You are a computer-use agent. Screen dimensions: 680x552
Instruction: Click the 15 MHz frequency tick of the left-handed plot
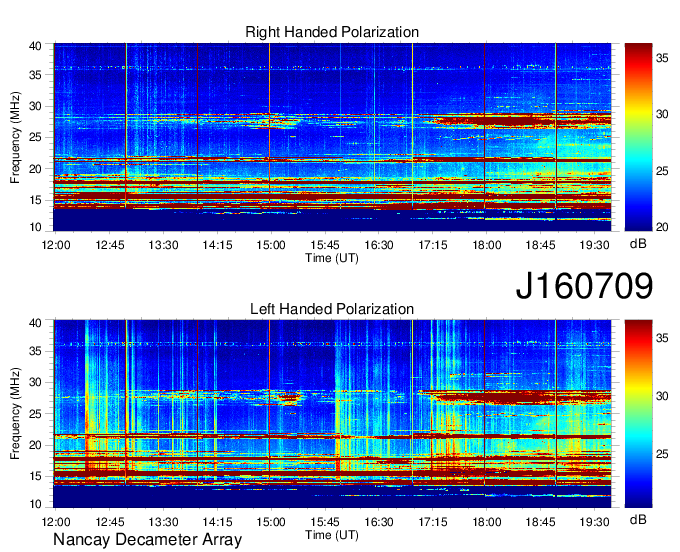tap(35, 477)
